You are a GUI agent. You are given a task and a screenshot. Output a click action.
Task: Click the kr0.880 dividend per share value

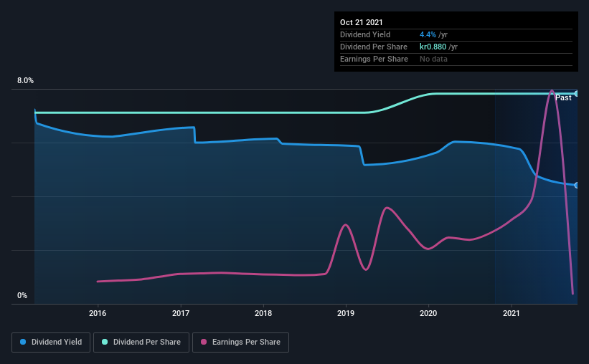[433, 47]
